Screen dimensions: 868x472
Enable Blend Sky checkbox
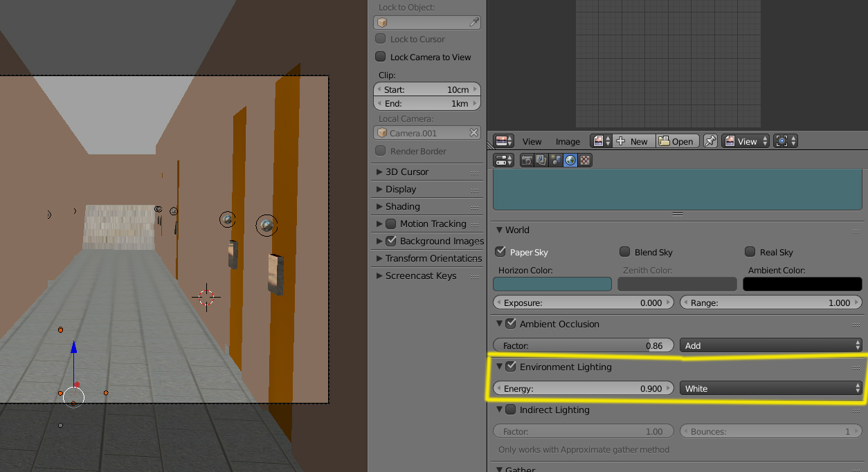click(624, 252)
